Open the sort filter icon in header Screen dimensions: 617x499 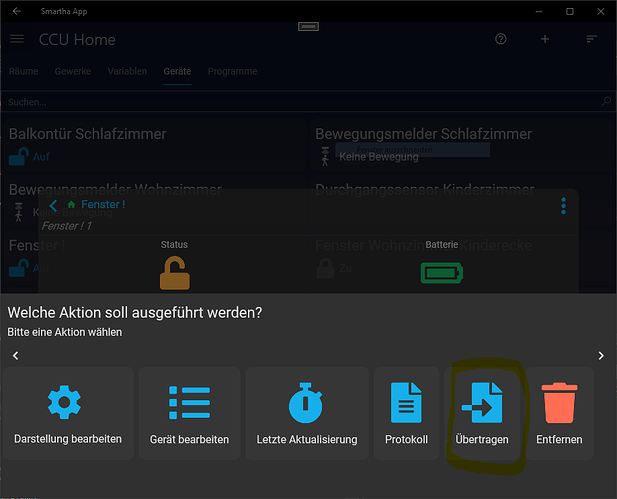(x=591, y=39)
